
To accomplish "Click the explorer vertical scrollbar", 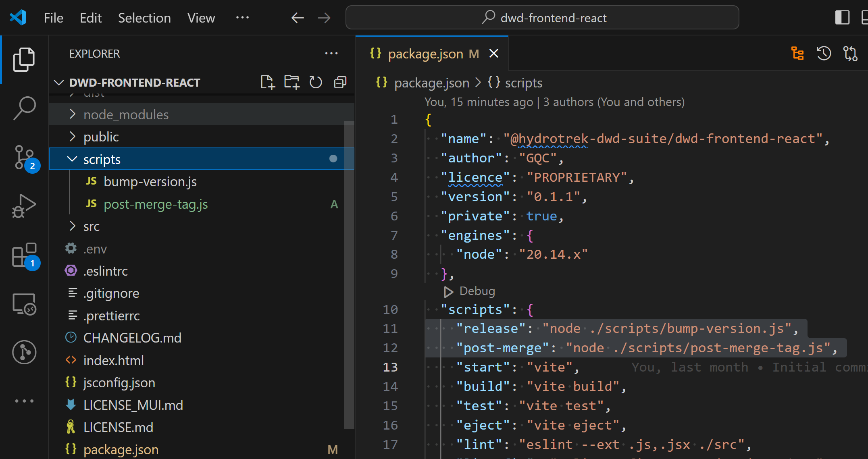I will 349,274.
